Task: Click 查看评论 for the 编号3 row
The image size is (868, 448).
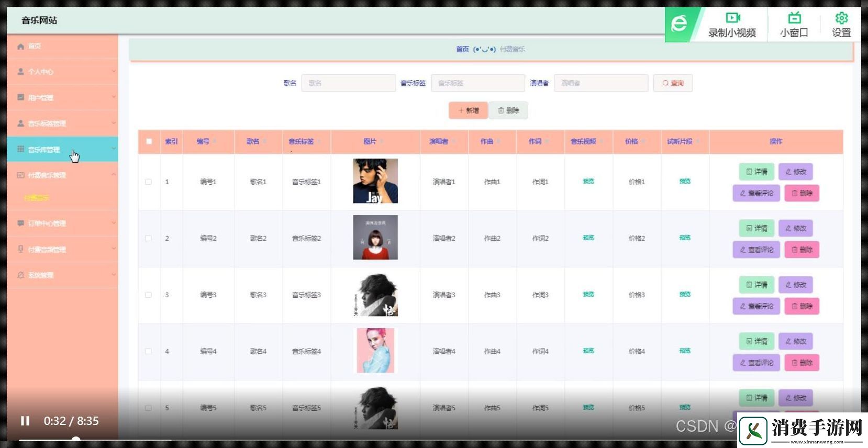Action: tap(756, 306)
